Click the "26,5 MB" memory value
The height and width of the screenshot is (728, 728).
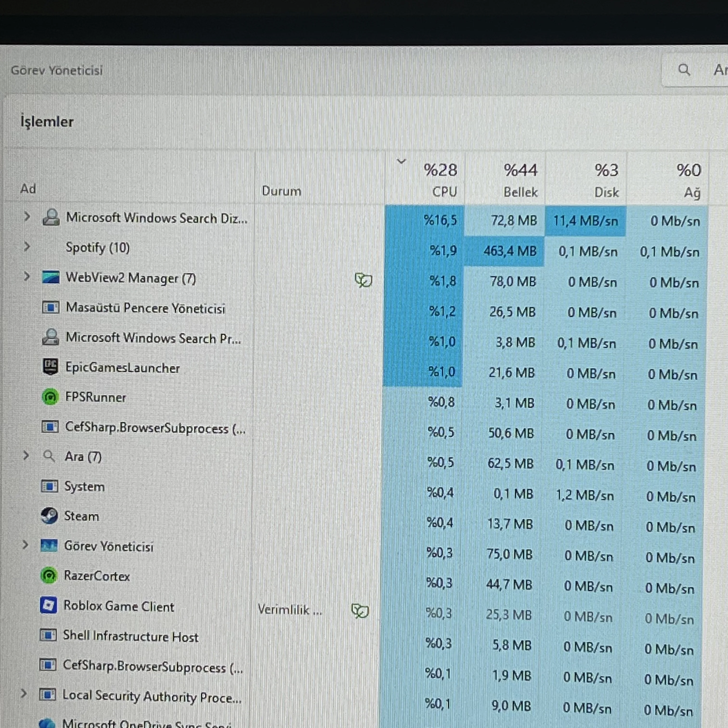tap(512, 312)
